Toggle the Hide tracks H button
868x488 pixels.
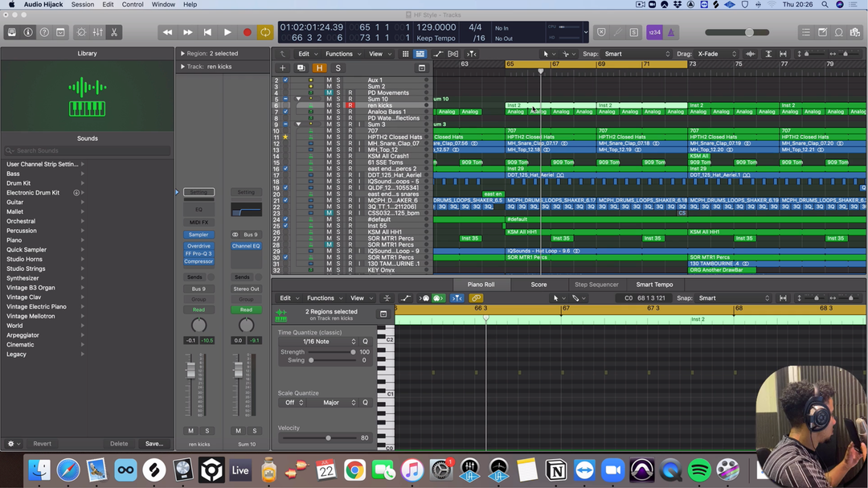319,68
